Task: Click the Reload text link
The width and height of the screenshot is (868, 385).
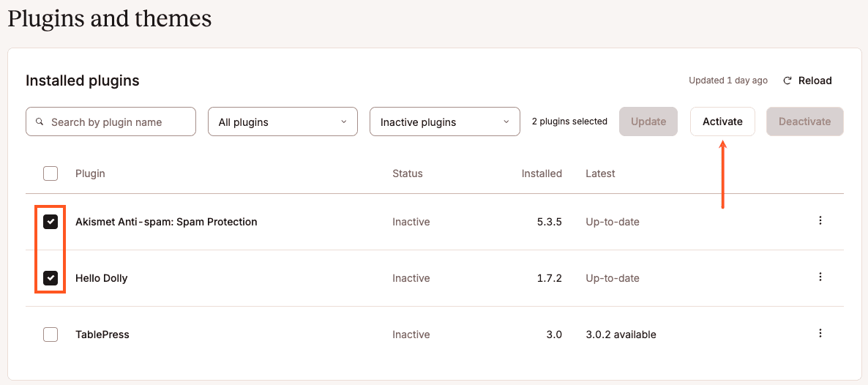Action: coord(815,81)
